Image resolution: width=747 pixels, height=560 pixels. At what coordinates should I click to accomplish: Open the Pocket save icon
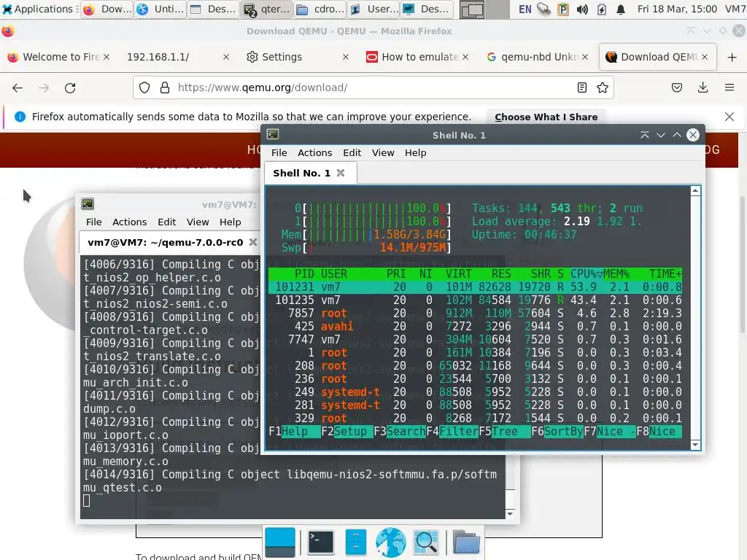(x=677, y=87)
